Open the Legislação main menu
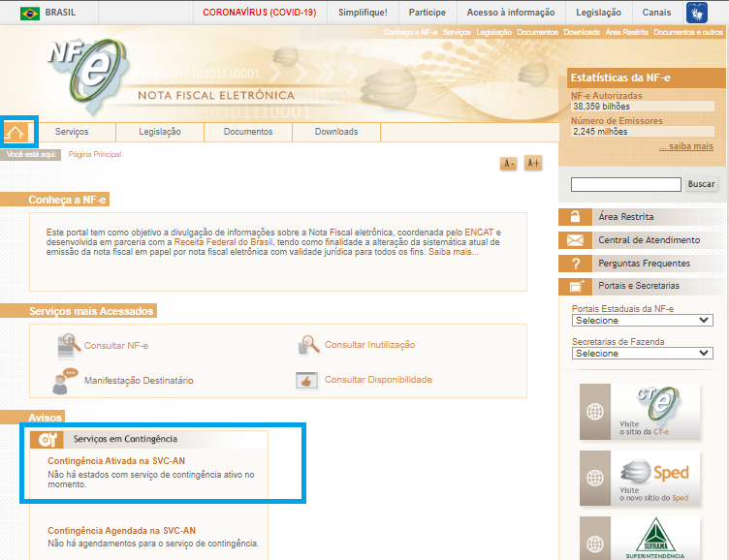The image size is (729, 560). pyautogui.click(x=160, y=132)
